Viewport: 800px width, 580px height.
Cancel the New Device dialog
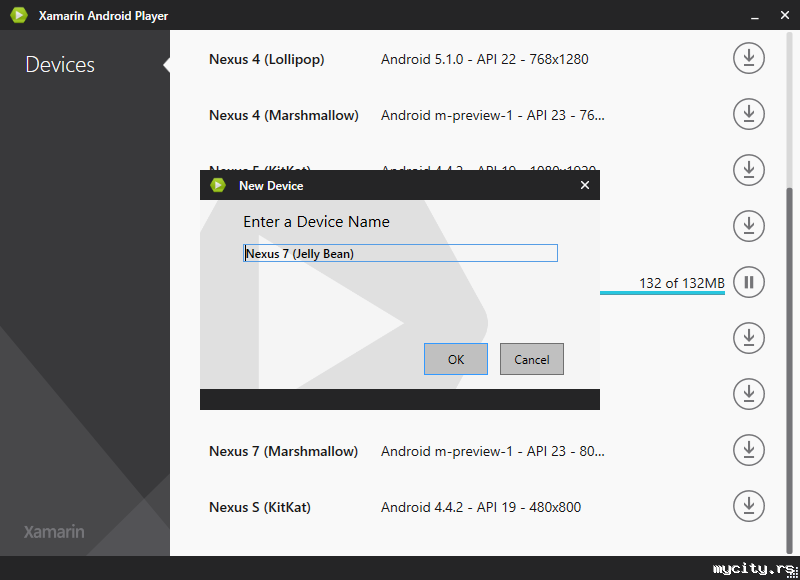532,359
